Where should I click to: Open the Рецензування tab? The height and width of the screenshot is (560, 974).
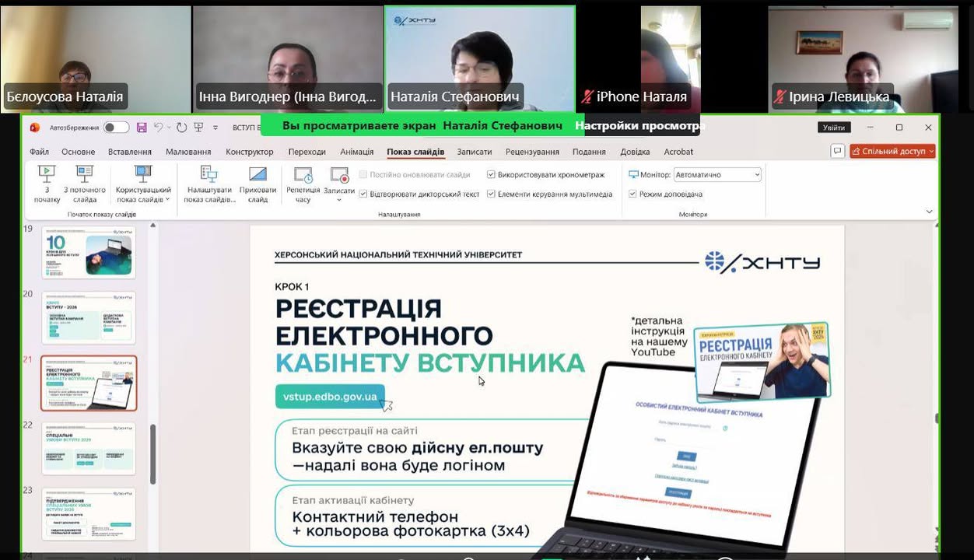pyautogui.click(x=532, y=152)
